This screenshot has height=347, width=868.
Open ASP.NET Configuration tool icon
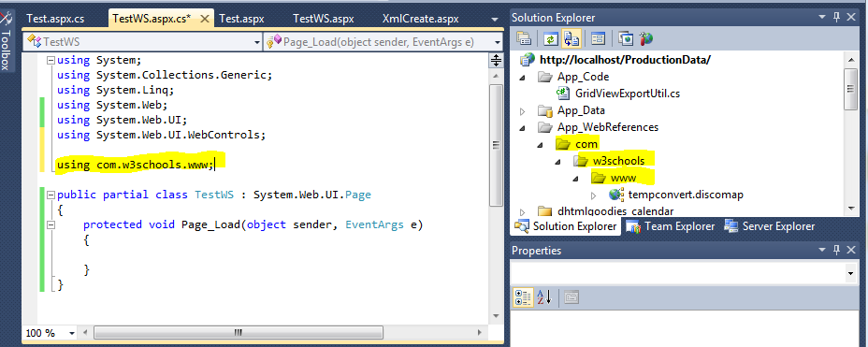[x=646, y=38]
